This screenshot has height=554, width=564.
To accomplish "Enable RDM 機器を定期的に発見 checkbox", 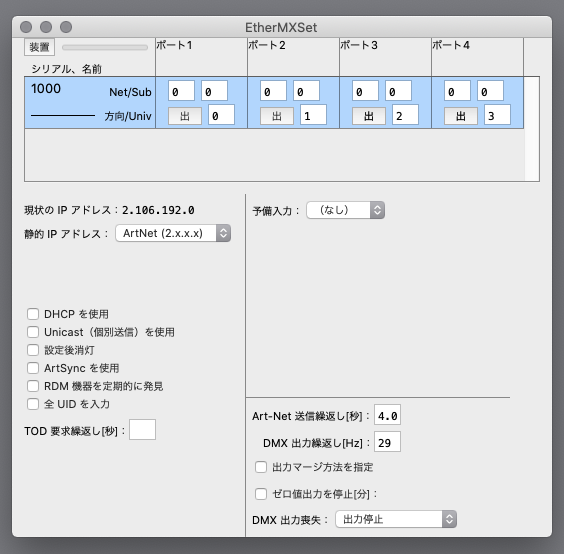I will click(x=33, y=386).
